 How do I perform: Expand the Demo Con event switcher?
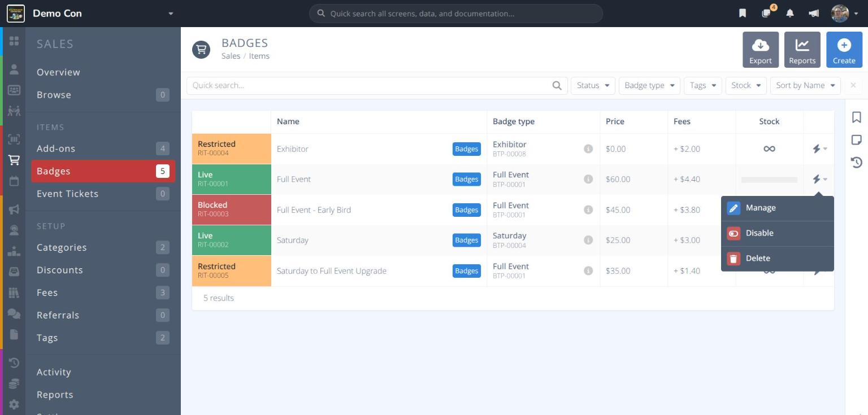[x=171, y=14]
